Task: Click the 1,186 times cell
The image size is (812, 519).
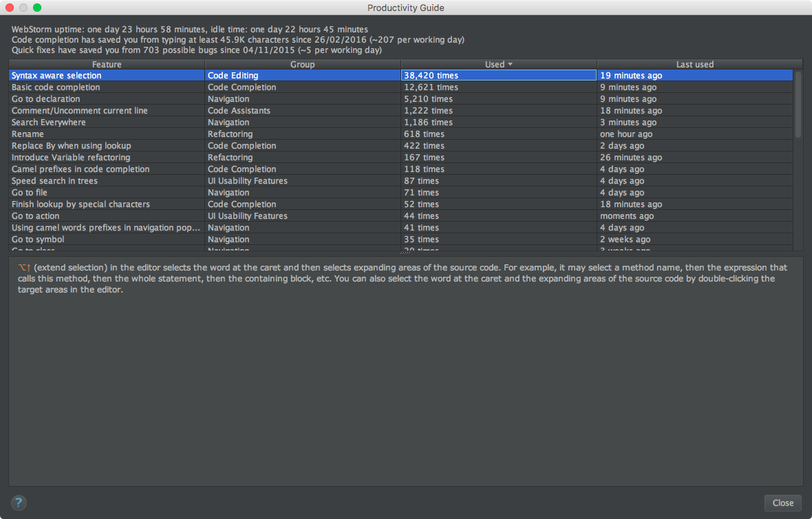Action: (499, 123)
